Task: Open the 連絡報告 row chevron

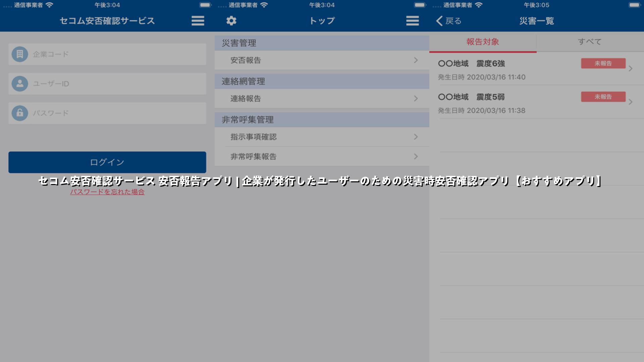Action: (x=416, y=98)
